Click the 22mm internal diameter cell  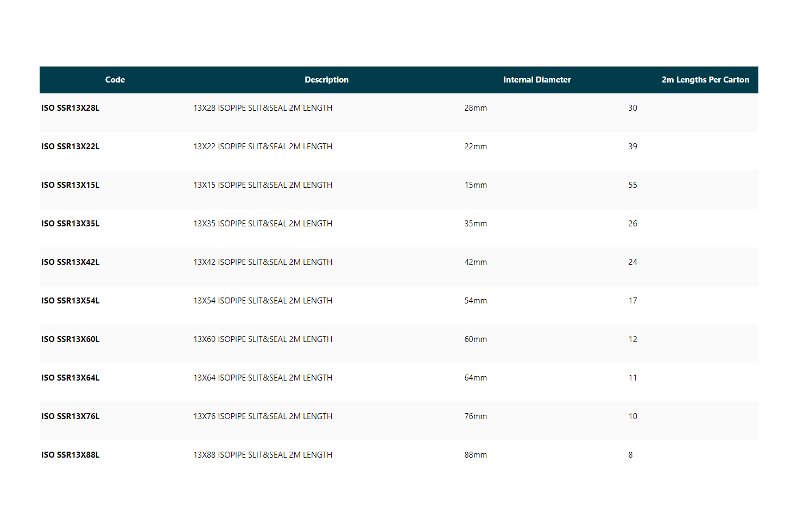click(476, 147)
